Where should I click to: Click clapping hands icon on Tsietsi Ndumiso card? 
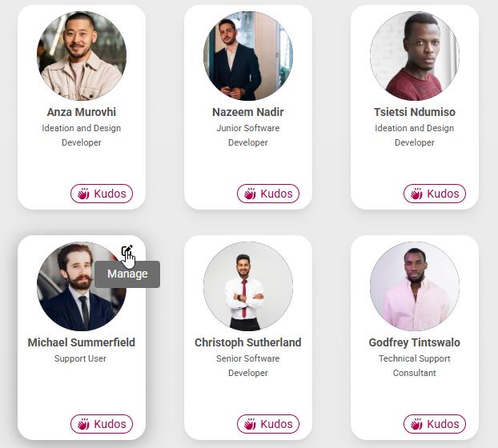click(x=415, y=194)
